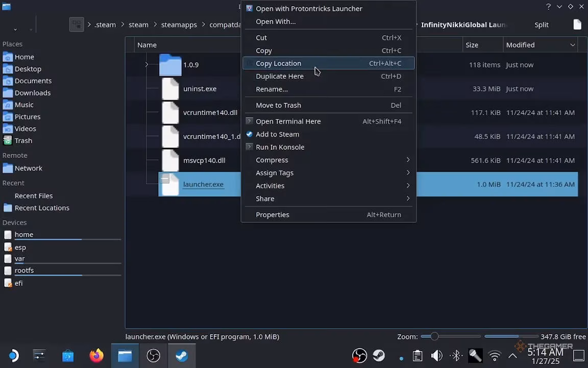The height and width of the screenshot is (368, 588).
Task: Select Copy Location in context menu
Action: pyautogui.click(x=278, y=63)
